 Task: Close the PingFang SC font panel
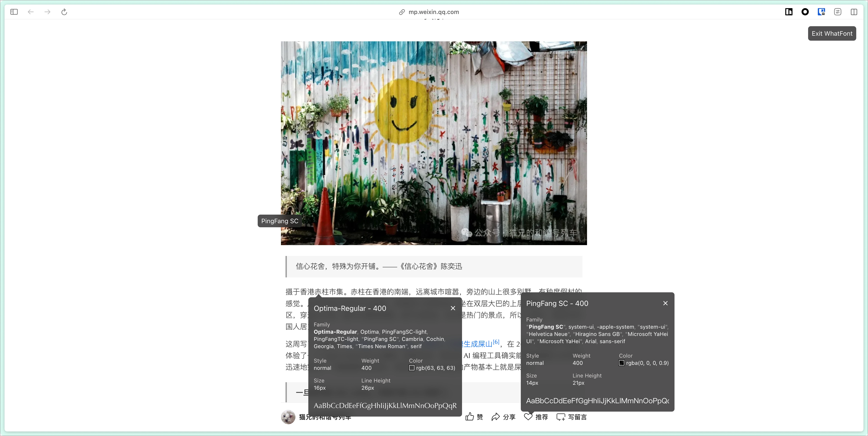665,303
